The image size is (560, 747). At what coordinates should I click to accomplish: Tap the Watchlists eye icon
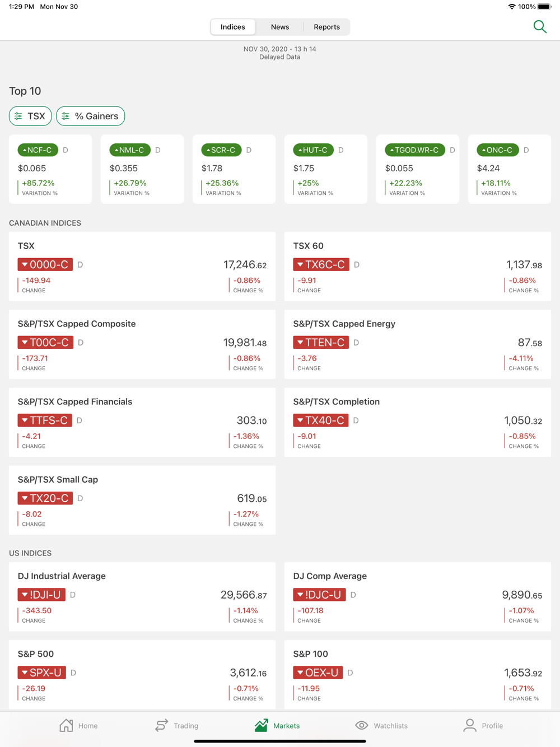(x=362, y=725)
